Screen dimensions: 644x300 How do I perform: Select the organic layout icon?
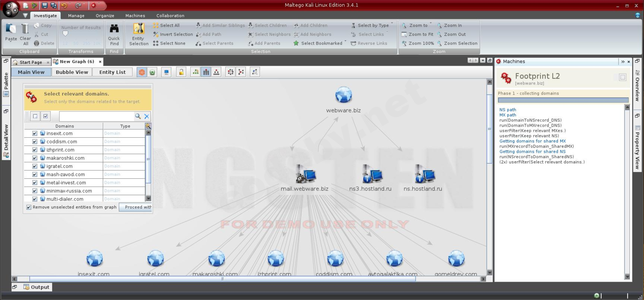tap(241, 72)
